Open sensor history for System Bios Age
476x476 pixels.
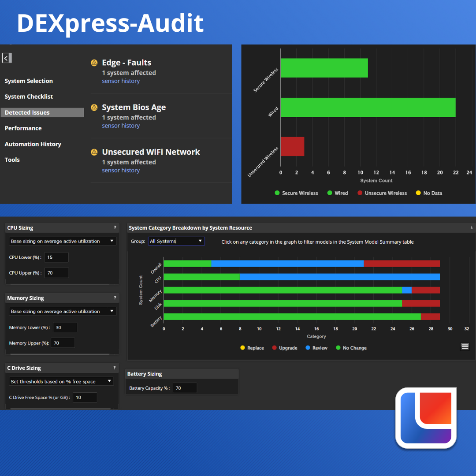121,126
